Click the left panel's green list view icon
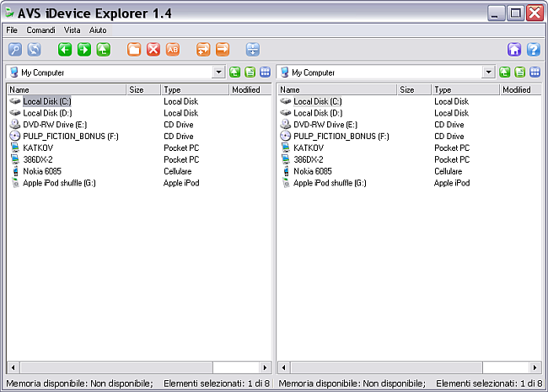The height and width of the screenshot is (392, 548). pos(250,72)
